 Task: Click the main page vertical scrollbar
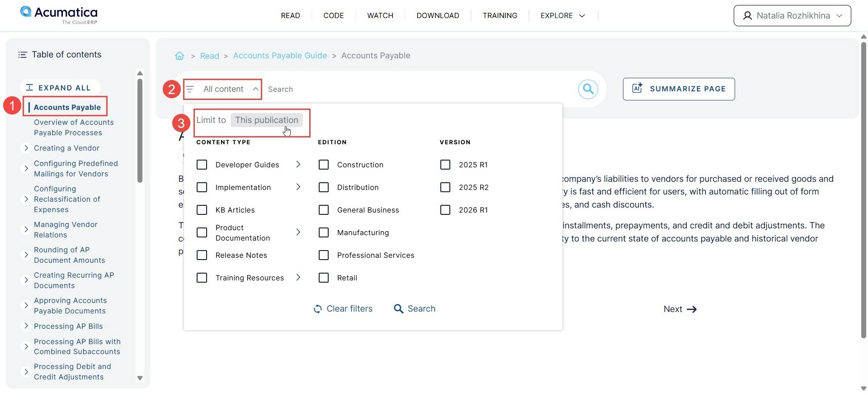(x=863, y=190)
